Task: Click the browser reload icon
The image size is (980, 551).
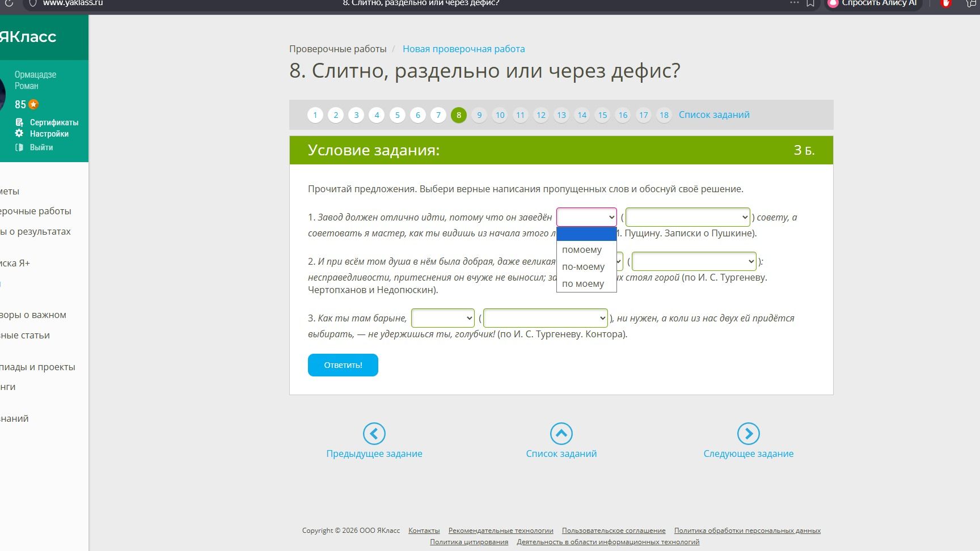Action: tap(9, 3)
